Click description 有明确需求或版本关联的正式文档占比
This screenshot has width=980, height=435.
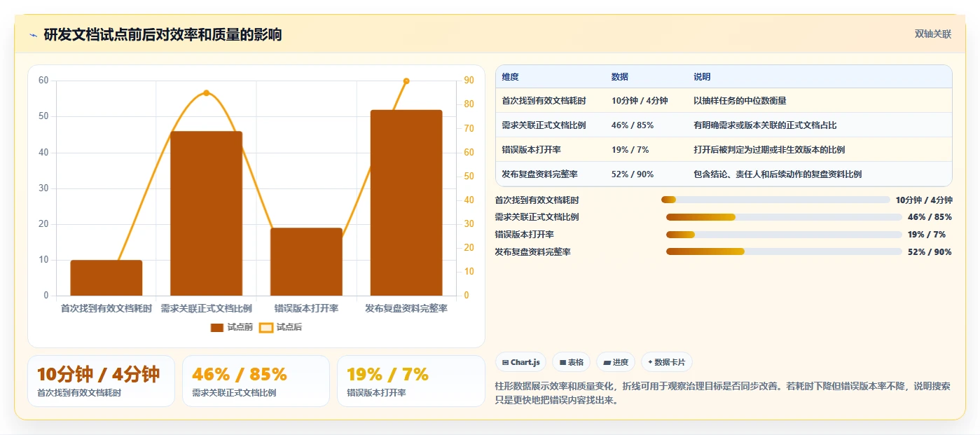(765, 125)
